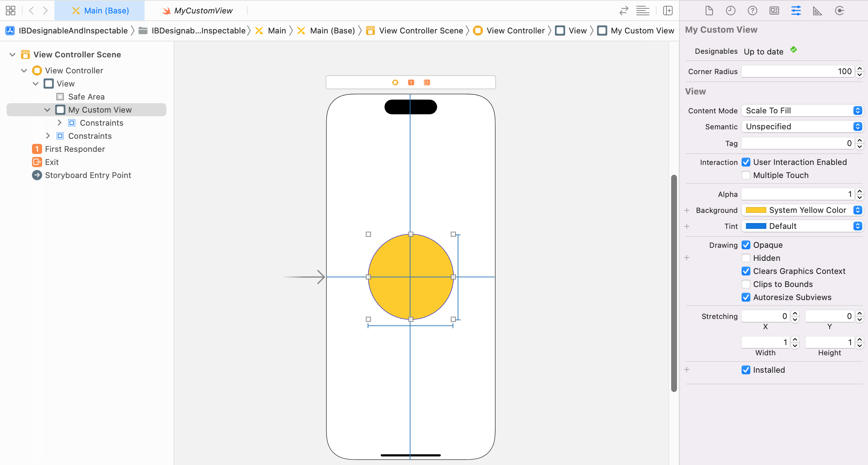The image size is (868, 465).
Task: Click the related items grid icon
Action: click(x=11, y=11)
